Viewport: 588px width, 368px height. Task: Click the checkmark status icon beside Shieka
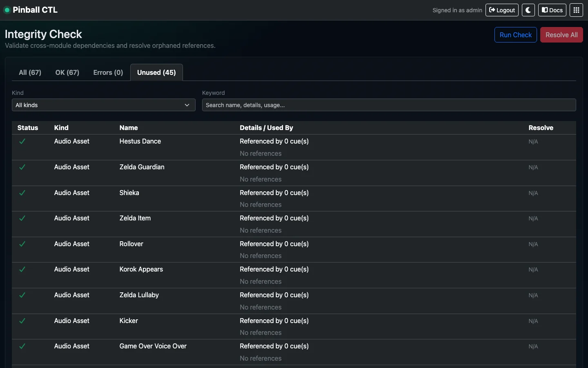22,193
